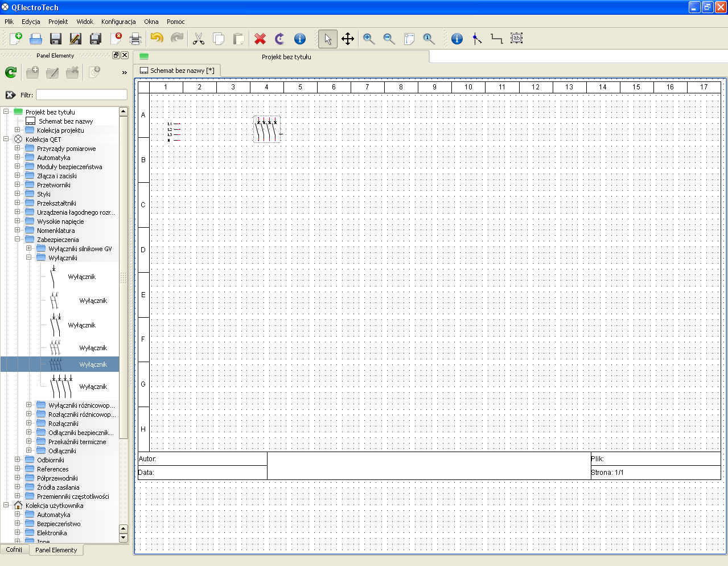Collapse the Zabezpieczenia folder
The height and width of the screenshot is (566, 728).
[17, 240]
